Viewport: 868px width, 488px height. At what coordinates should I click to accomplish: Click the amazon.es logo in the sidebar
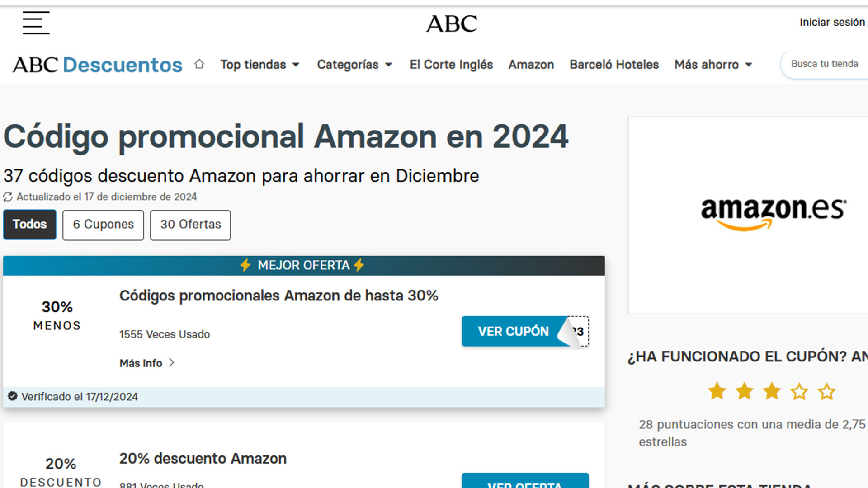[774, 211]
